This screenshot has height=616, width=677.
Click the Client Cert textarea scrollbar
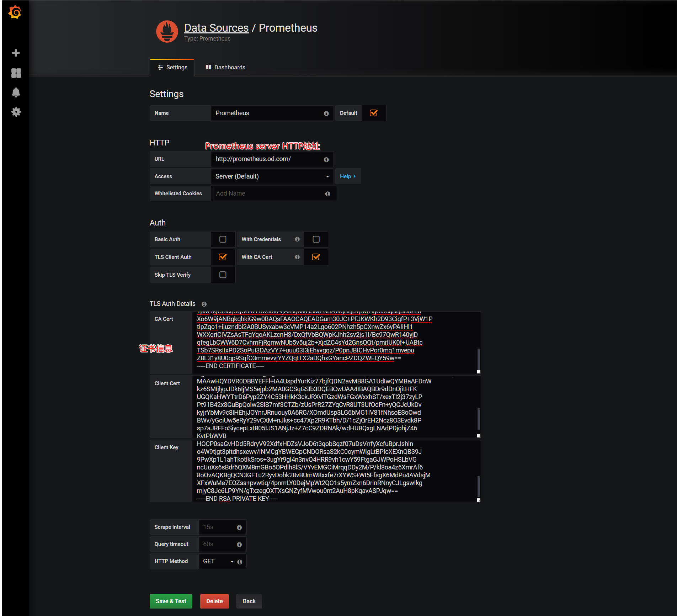[x=479, y=419]
